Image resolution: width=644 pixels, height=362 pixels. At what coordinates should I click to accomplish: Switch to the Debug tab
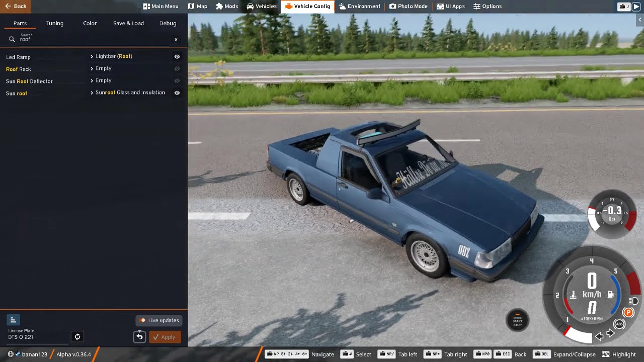[x=168, y=23]
